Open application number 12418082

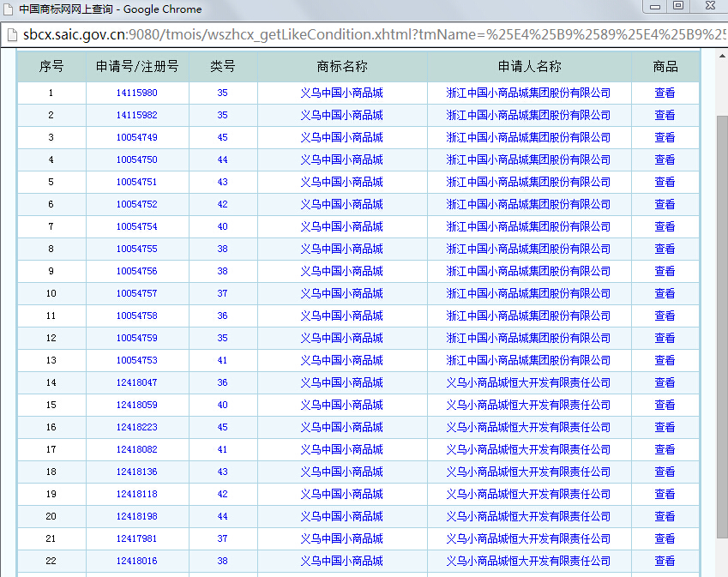tap(137, 449)
